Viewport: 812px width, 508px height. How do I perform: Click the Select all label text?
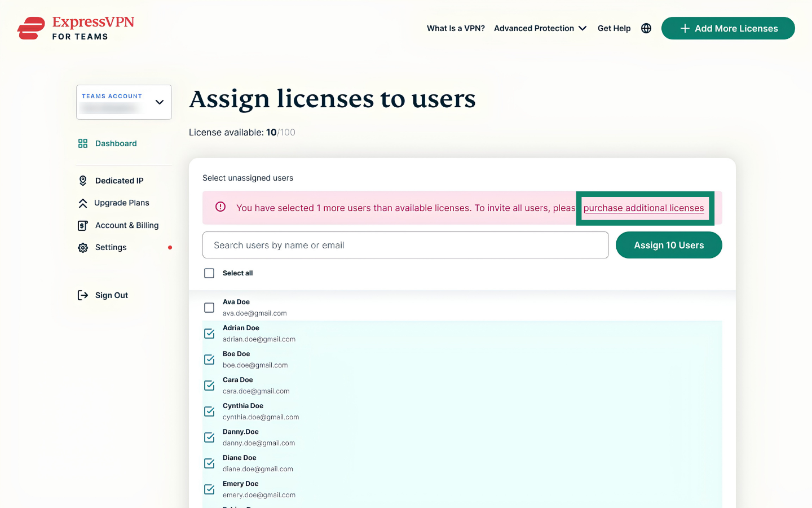[x=238, y=273]
